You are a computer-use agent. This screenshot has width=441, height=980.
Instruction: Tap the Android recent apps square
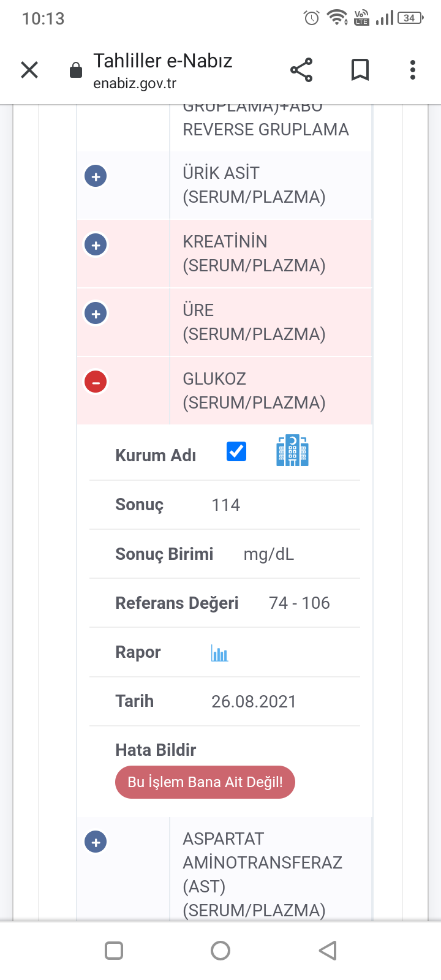[114, 951]
